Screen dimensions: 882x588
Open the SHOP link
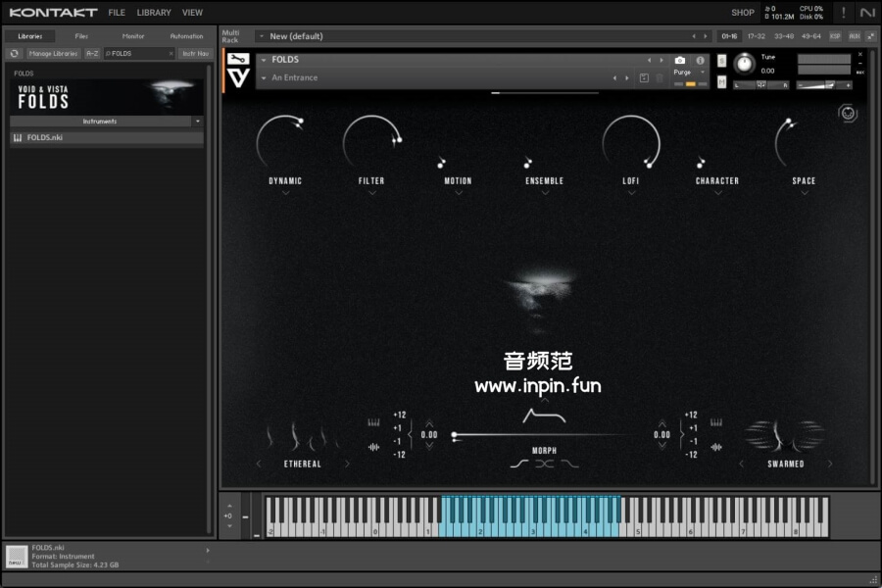tap(743, 13)
